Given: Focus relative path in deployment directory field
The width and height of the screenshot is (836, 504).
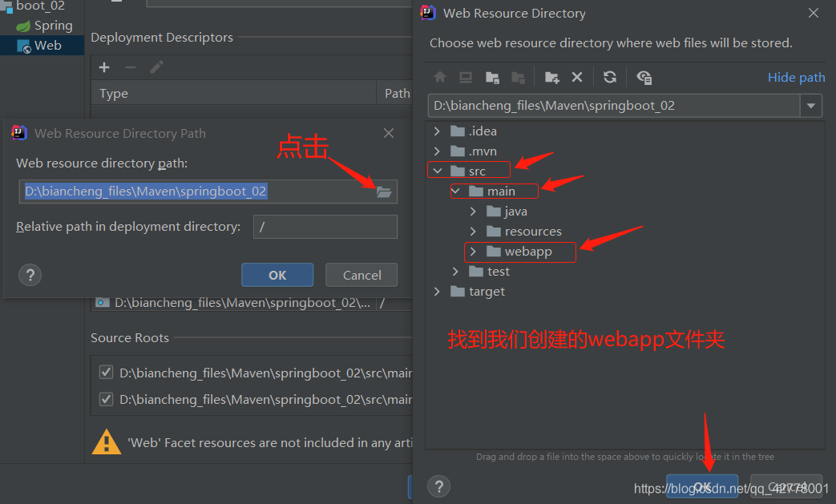Looking at the screenshot, I should coord(325,227).
